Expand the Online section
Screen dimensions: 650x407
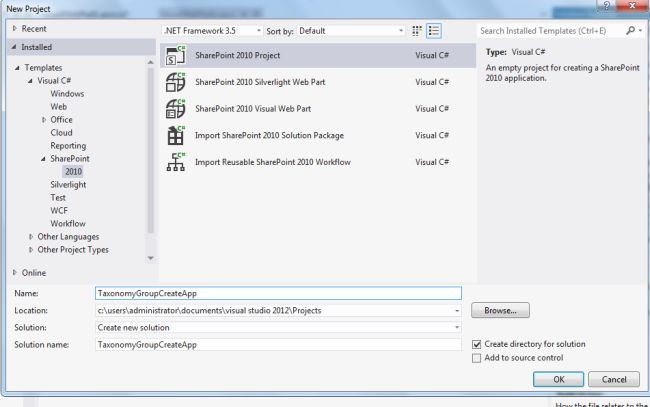coord(15,272)
